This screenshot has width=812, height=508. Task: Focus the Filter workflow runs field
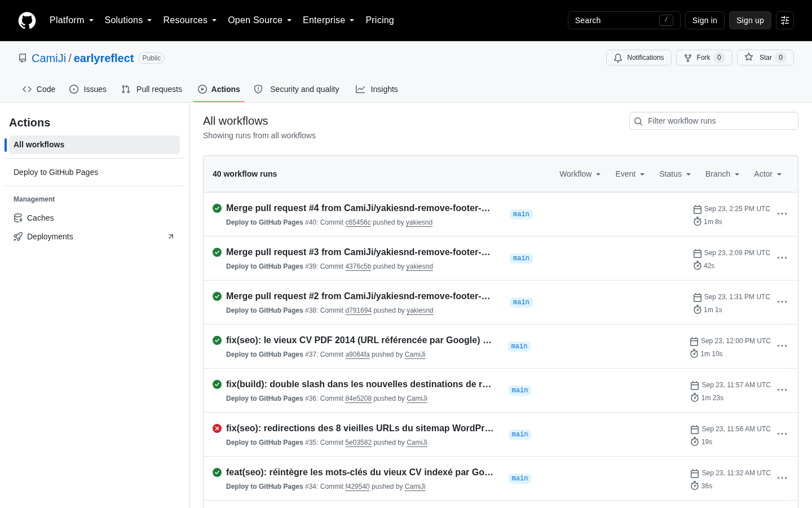(x=714, y=121)
